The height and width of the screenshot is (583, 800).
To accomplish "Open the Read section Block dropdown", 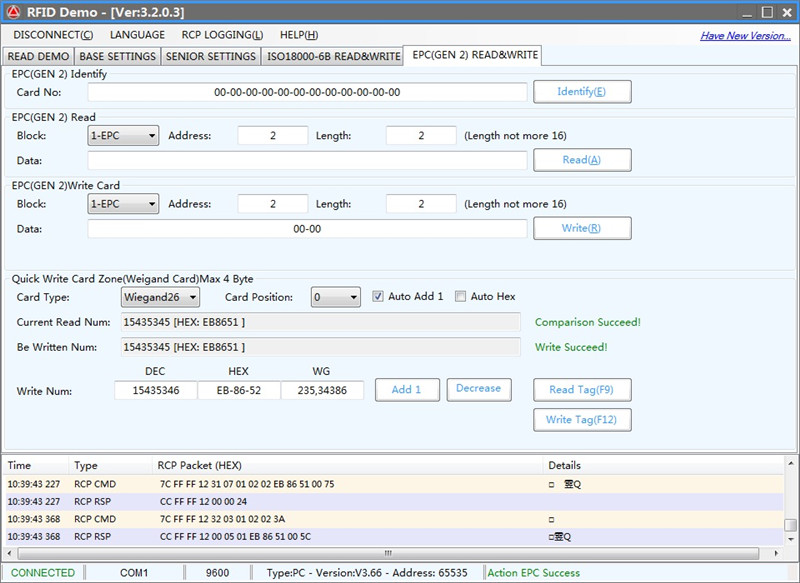I will [x=123, y=136].
